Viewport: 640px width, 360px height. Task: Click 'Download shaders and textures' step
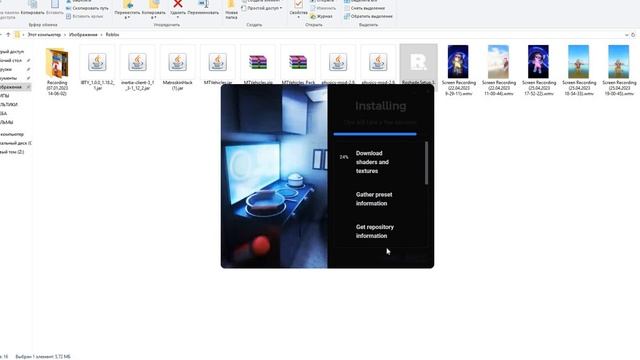[x=372, y=162]
